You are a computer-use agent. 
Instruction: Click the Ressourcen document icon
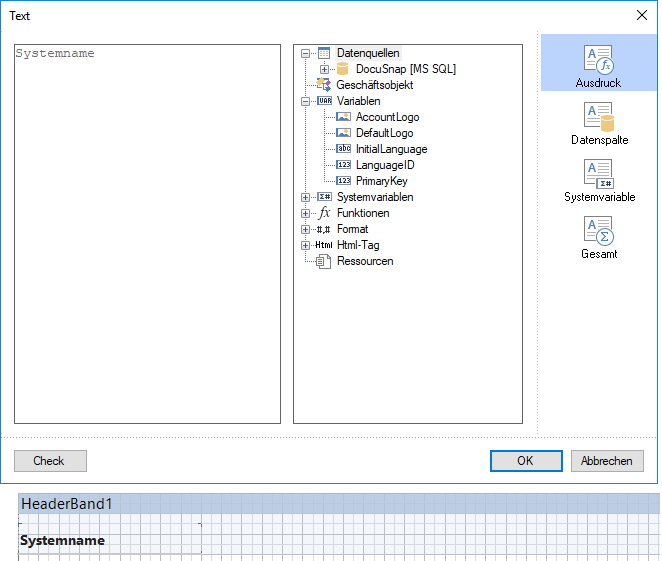tap(324, 261)
